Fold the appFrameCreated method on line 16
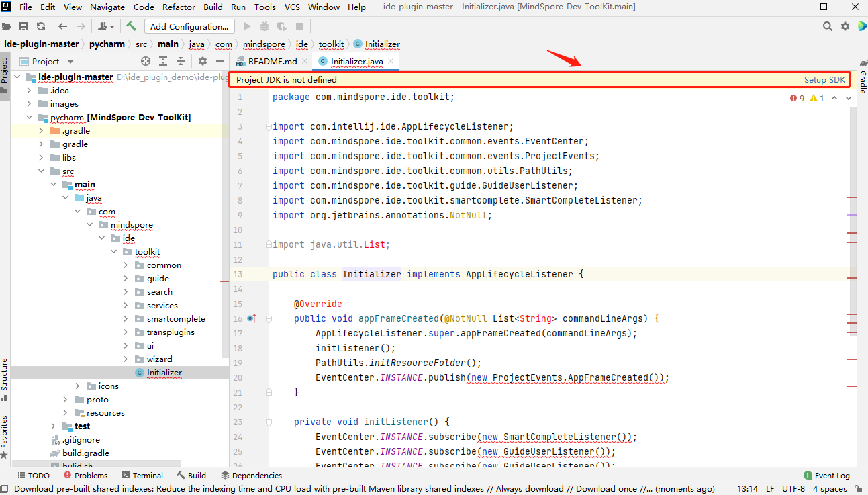 click(x=268, y=318)
